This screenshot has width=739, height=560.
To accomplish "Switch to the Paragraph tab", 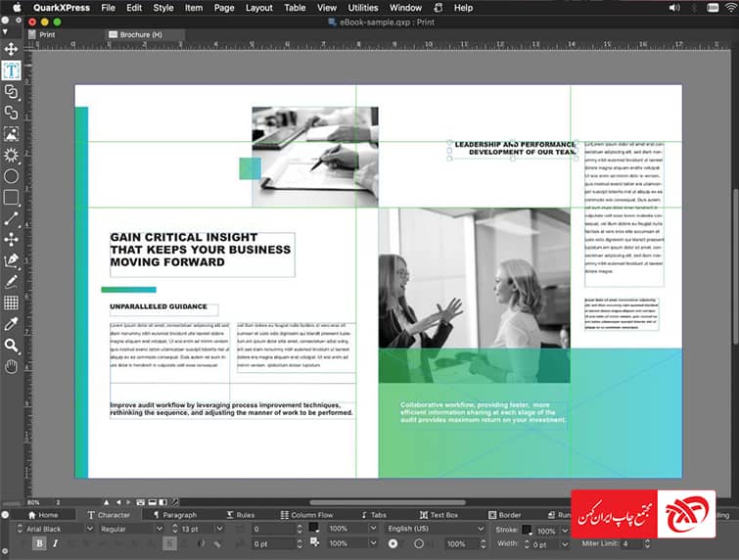I will pos(175,515).
